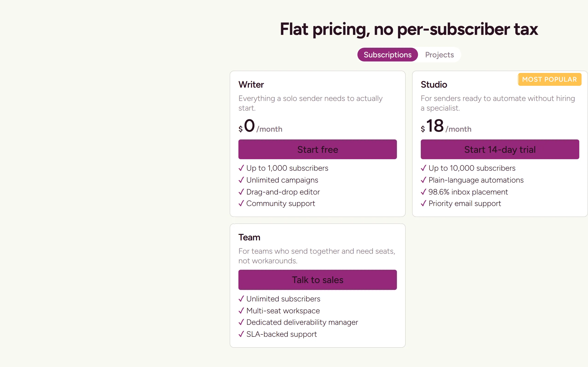Click checkmark next to Priority email support
The width and height of the screenshot is (588, 367).
[x=424, y=203]
